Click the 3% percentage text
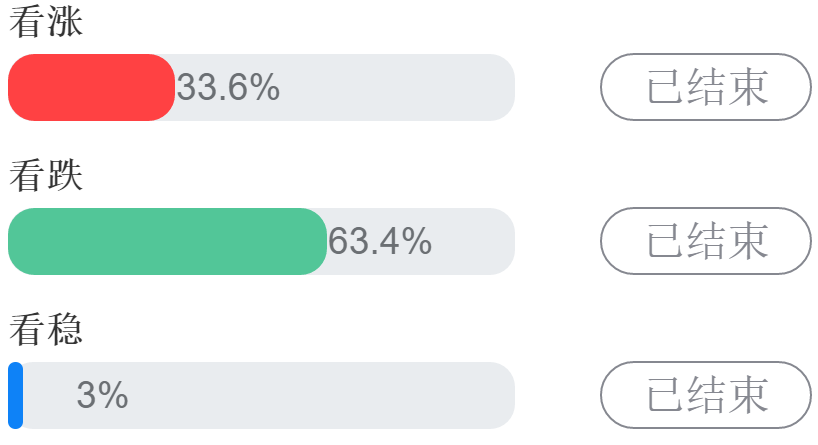This screenshot has width=818, height=445. coord(102,396)
